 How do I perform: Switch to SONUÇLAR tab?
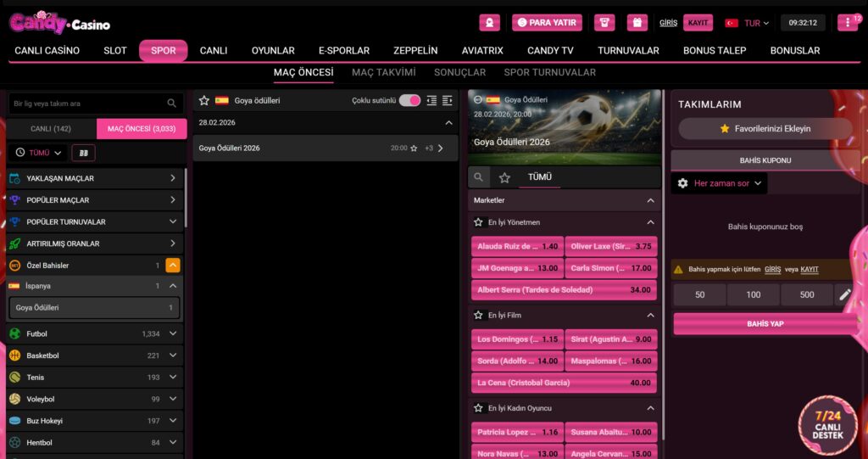(459, 73)
